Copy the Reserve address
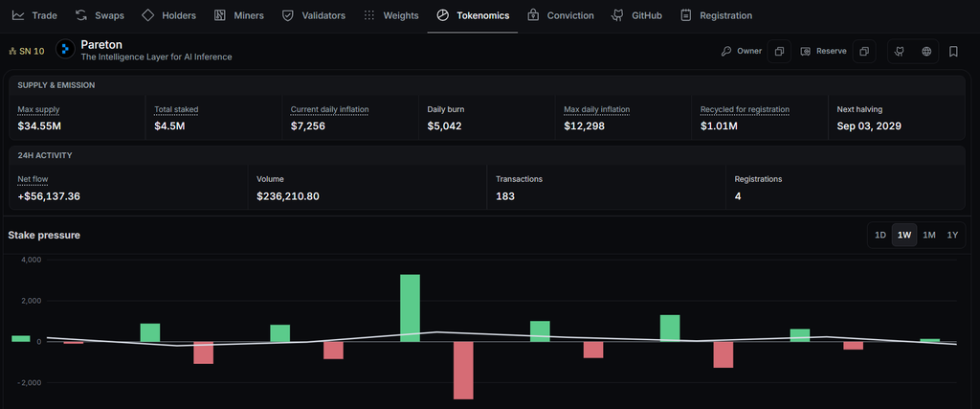 click(864, 52)
